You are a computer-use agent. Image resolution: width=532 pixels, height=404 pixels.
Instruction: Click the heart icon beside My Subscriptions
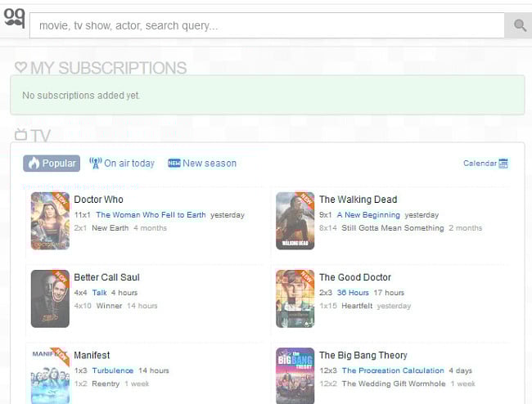coord(21,67)
